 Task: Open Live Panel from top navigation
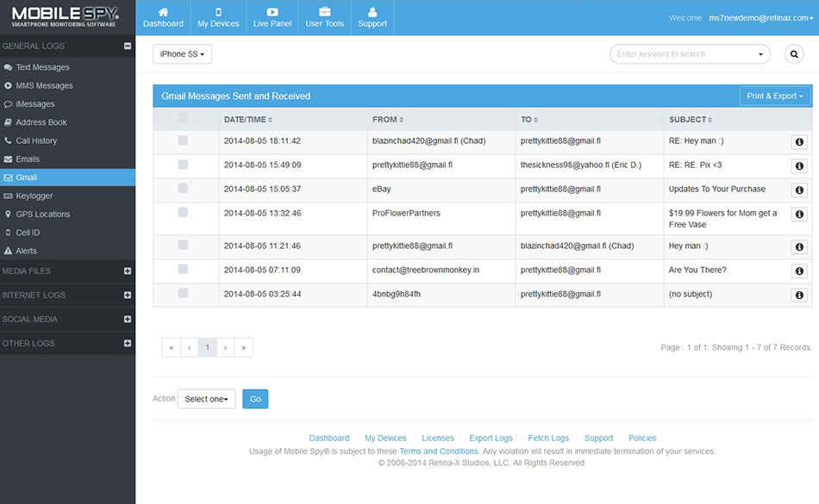(x=272, y=17)
